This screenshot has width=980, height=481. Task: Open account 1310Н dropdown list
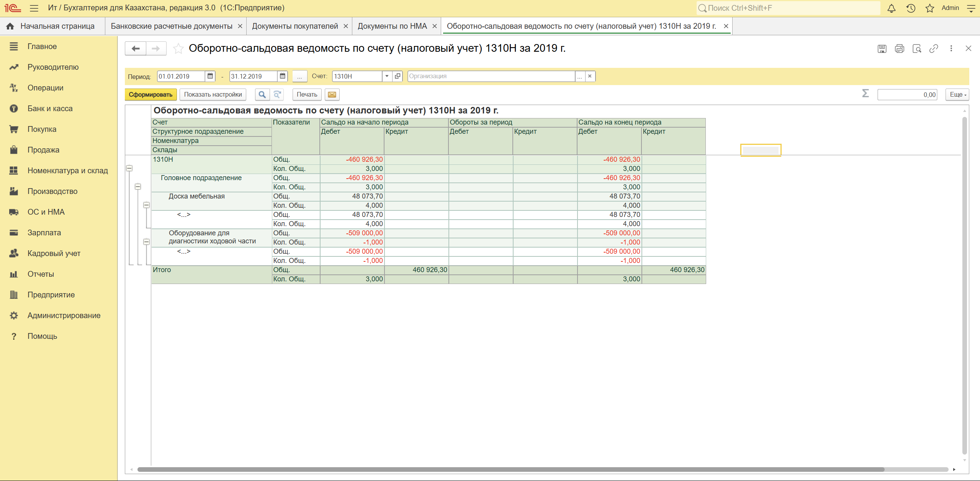click(387, 76)
